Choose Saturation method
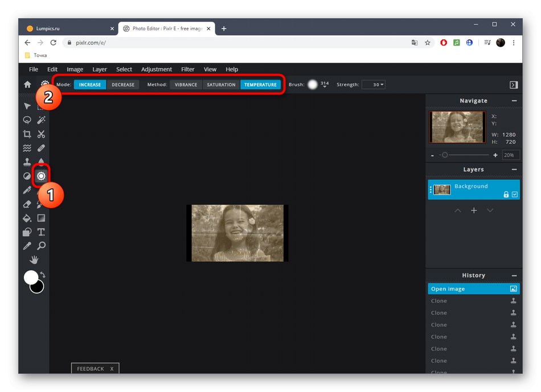The width and height of the screenshot is (541, 392). click(221, 84)
